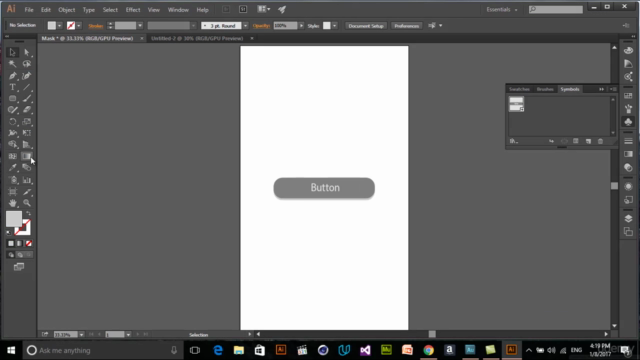The width and height of the screenshot is (640, 360).
Task: Expand the Opacity slider arrow
Action: click(301, 26)
